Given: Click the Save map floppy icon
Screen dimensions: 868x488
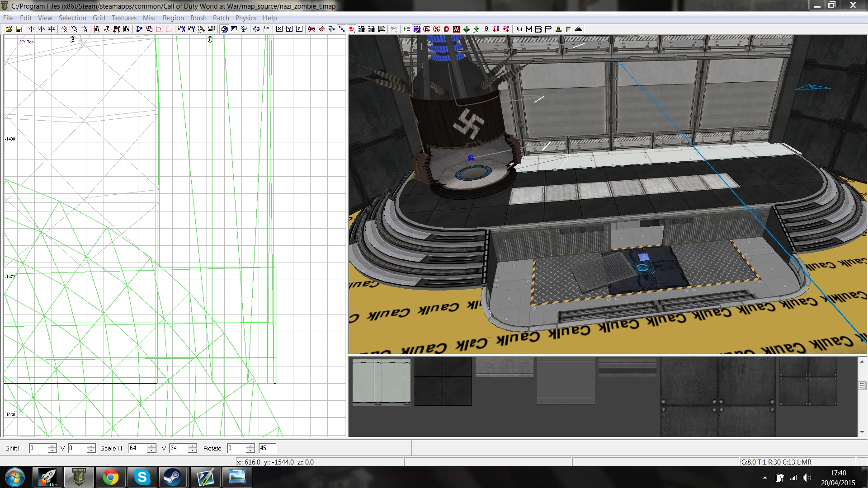Looking at the screenshot, I should click(x=19, y=29).
